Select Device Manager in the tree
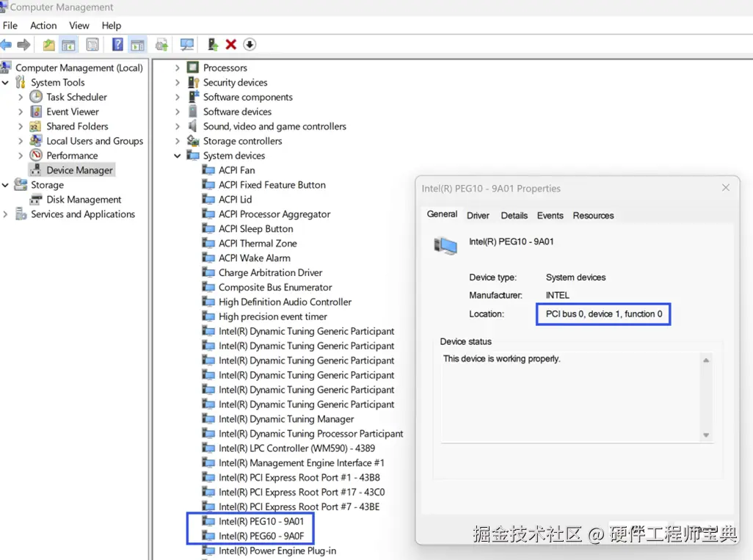This screenshot has width=753, height=560. pos(79,170)
